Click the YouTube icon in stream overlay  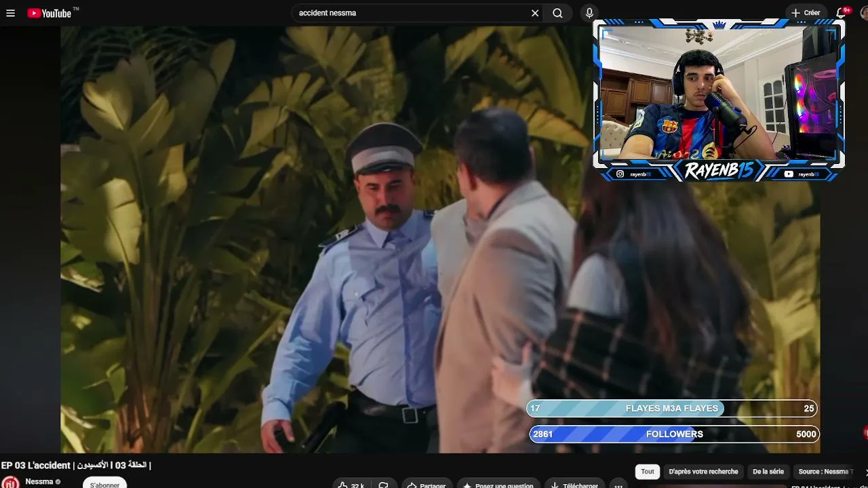coord(789,174)
